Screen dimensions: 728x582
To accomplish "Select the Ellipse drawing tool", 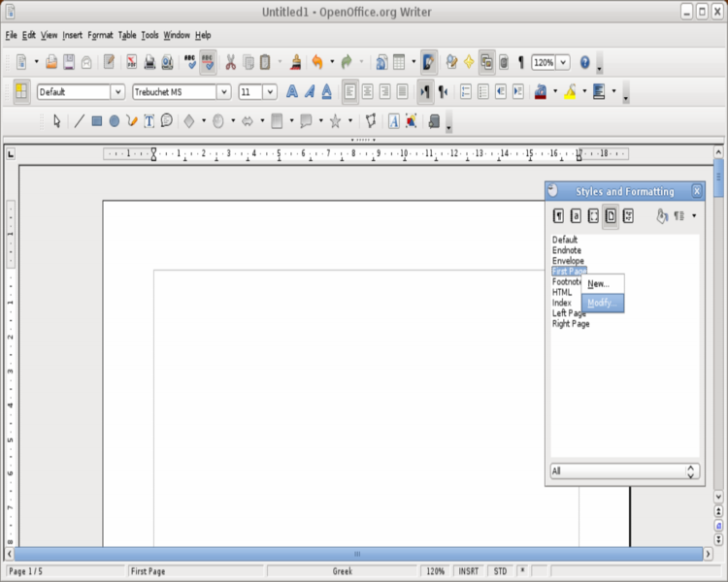I will pyautogui.click(x=115, y=121).
